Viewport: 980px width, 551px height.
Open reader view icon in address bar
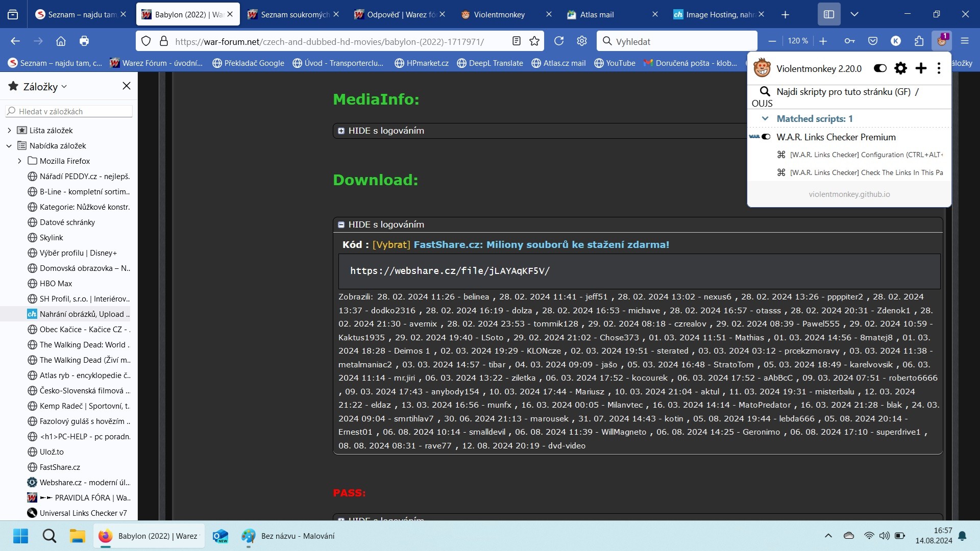pos(517,41)
